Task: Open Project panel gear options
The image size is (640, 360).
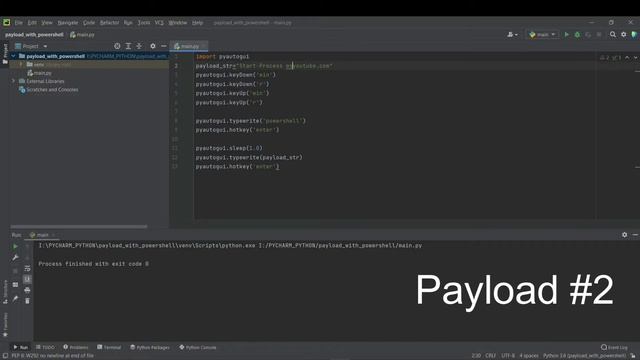Action: pos(153,47)
